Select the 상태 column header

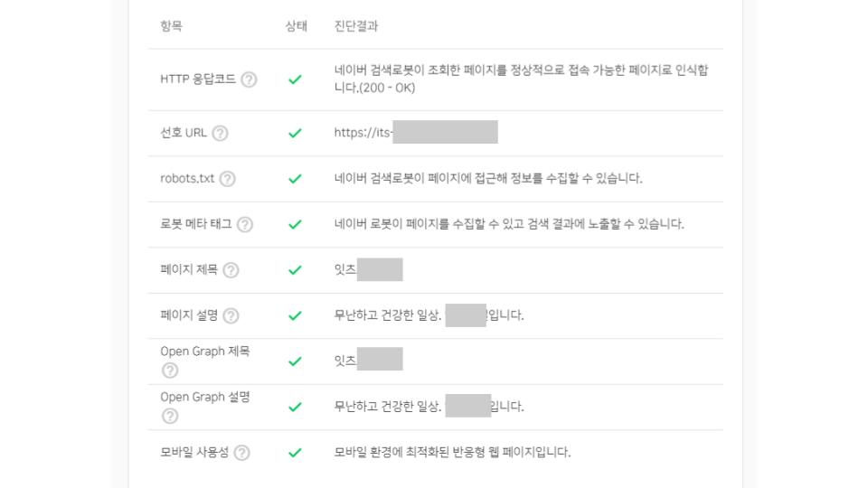297,26
